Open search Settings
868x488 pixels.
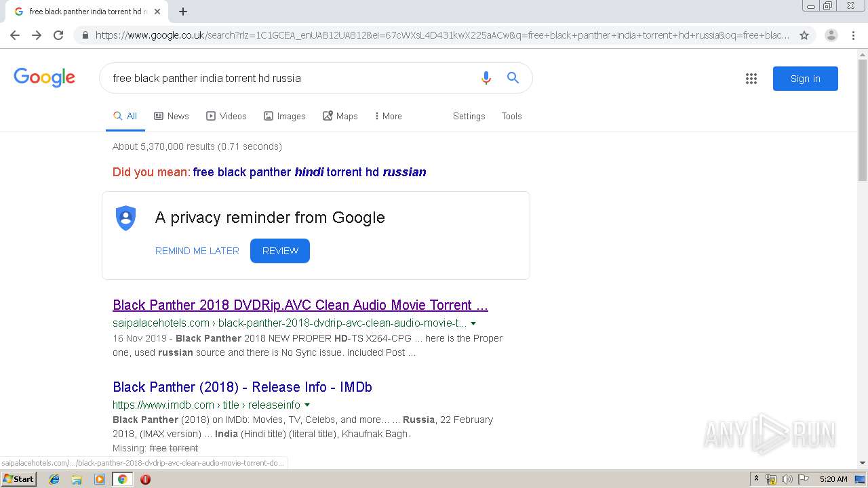[469, 116]
